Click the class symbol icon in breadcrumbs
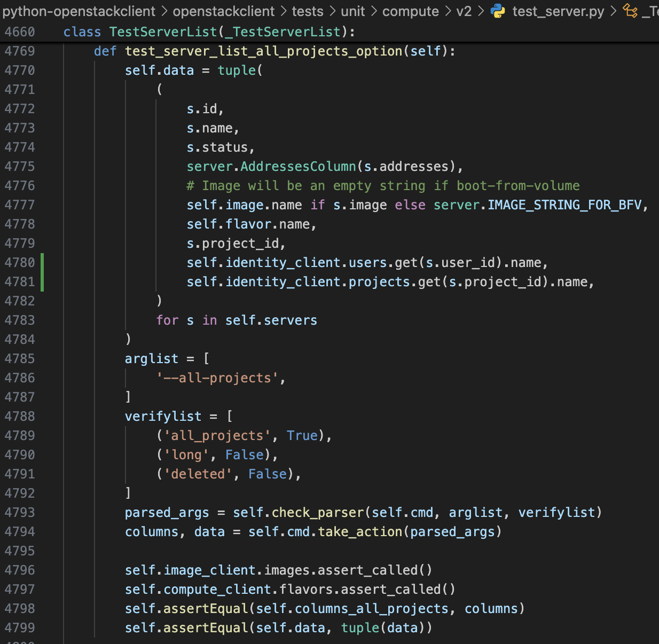This screenshot has width=659, height=644. point(630,11)
